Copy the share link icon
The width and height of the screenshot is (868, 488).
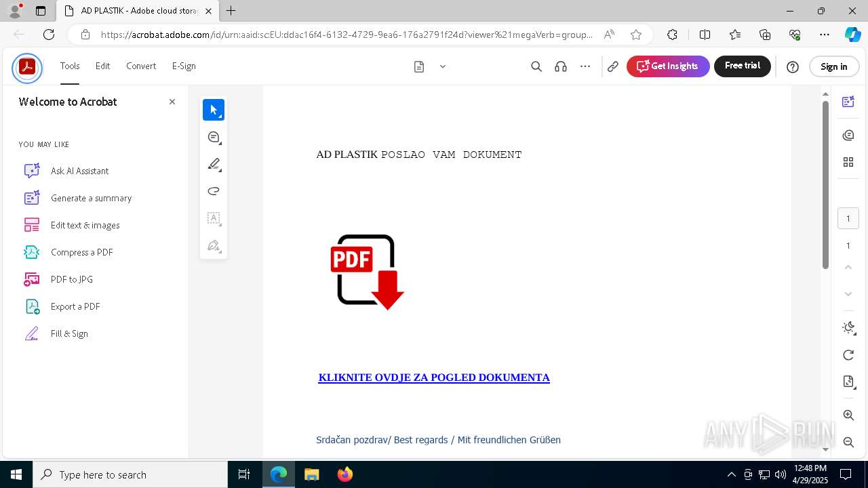pos(613,66)
